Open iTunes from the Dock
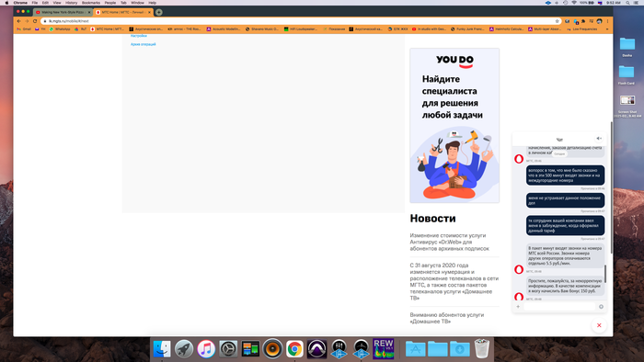 206,349
